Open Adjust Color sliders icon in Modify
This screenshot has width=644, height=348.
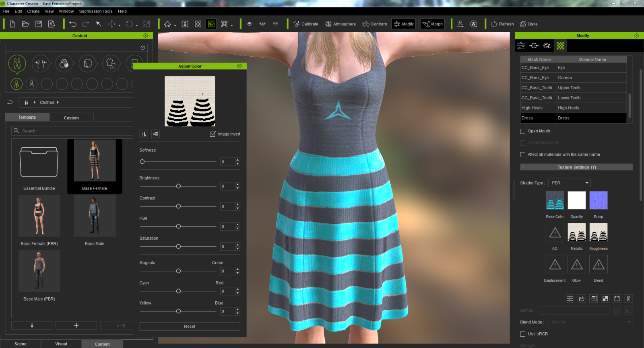570,299
